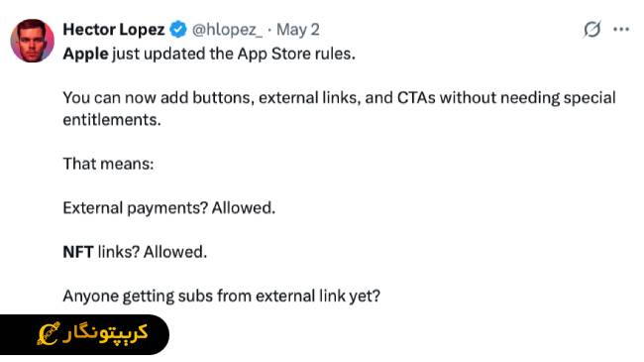Click 'External payments? Allowed.' line

tap(168, 208)
